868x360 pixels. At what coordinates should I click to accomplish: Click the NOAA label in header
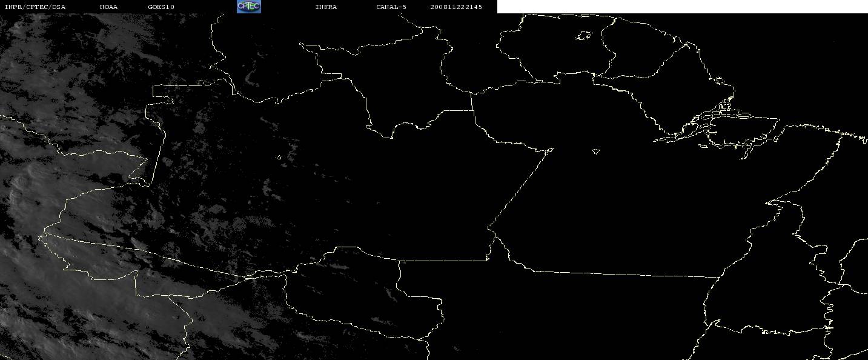[108, 7]
